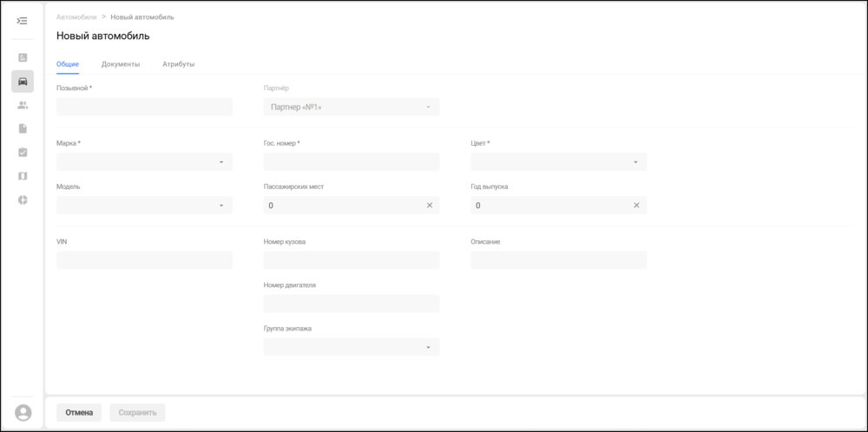The image size is (868, 432).
Task: Click the Отмена button
Action: click(79, 413)
